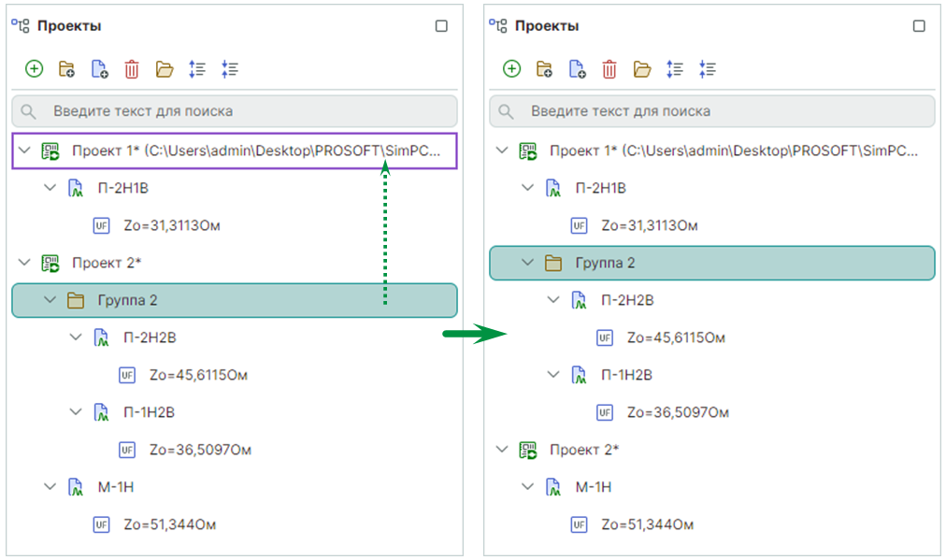Image resolution: width=946 pixels, height=560 pixels.
Task: Click red trash delete icon in left panel
Action: [x=132, y=68]
